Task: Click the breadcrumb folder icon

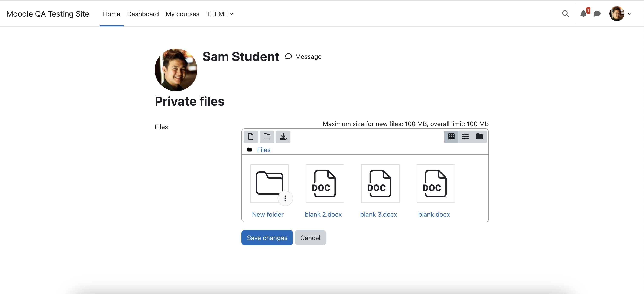Action: coord(250,150)
